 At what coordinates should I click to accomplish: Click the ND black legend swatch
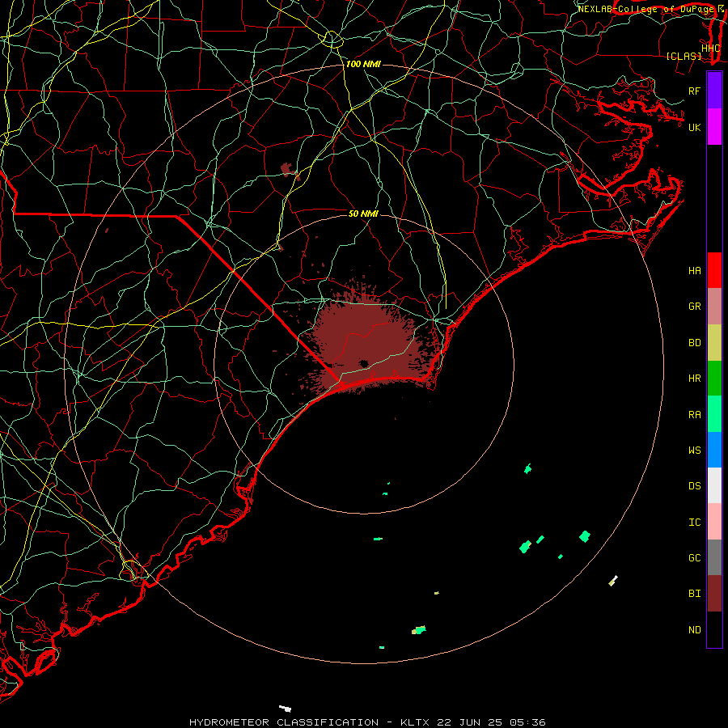(x=714, y=629)
